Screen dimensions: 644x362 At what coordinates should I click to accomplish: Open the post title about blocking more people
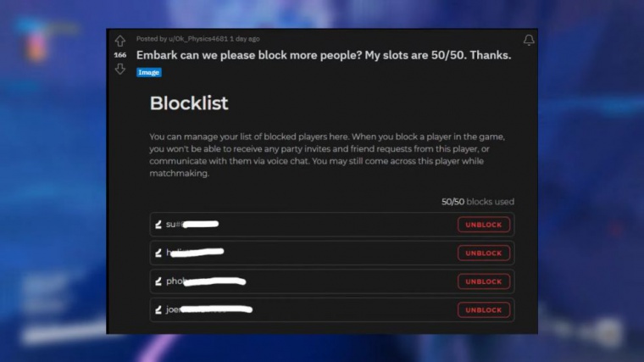click(324, 55)
